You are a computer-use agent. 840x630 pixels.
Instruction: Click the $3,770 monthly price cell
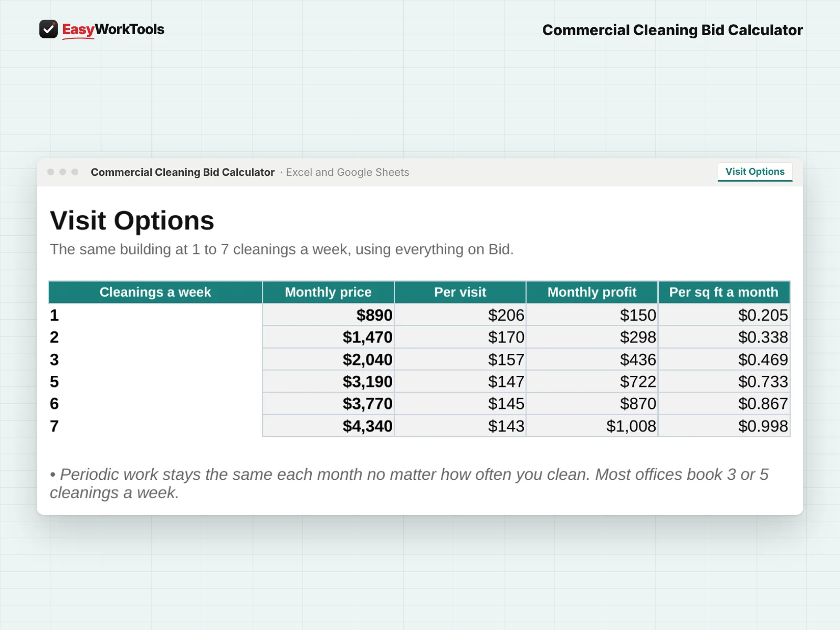click(328, 404)
